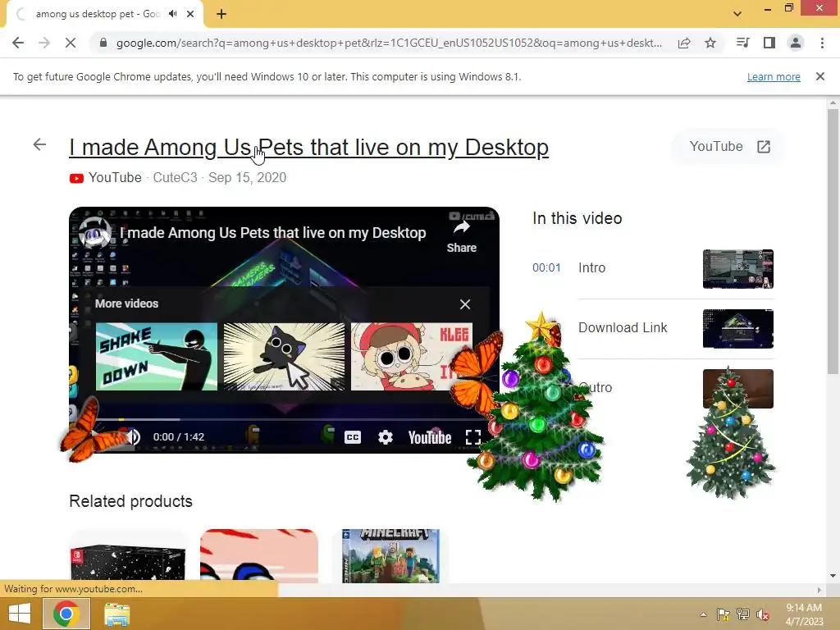Viewport: 840px width, 630px height.
Task: Click Chrome icon in taskbar
Action: pyautogui.click(x=66, y=614)
